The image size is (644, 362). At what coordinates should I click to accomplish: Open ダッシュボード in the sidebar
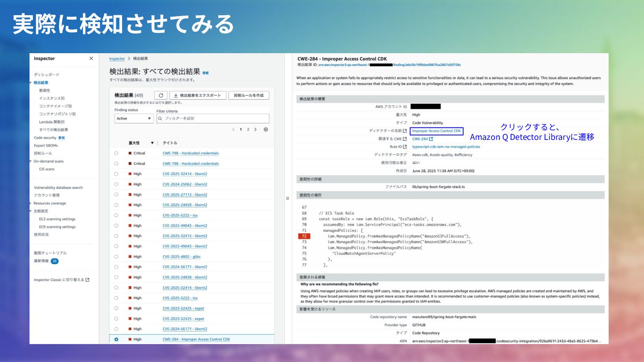(x=47, y=75)
